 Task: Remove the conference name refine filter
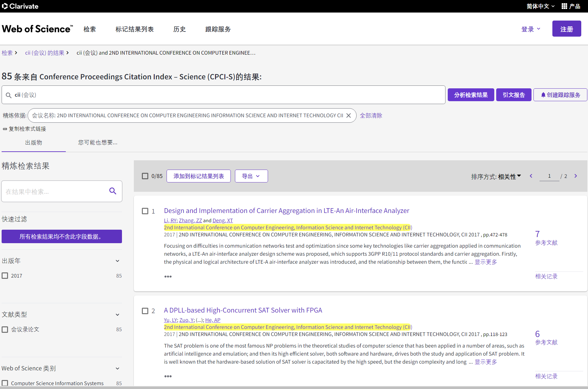(349, 116)
